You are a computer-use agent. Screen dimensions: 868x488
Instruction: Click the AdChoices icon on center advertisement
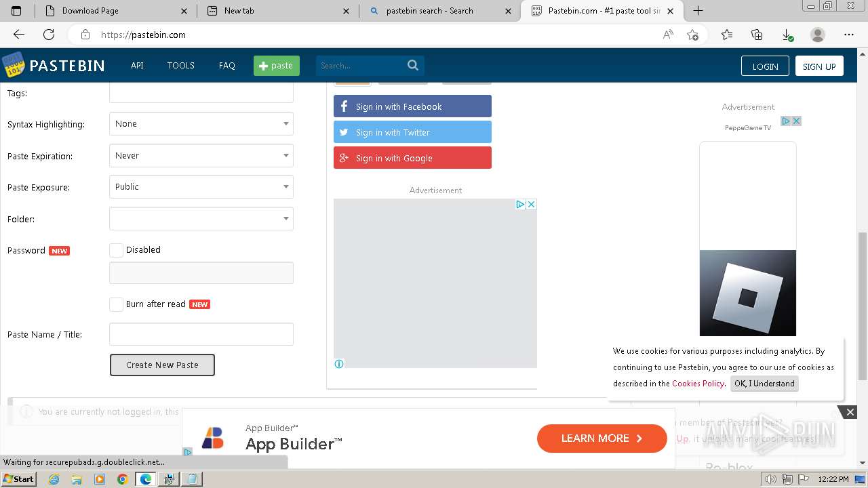click(520, 204)
